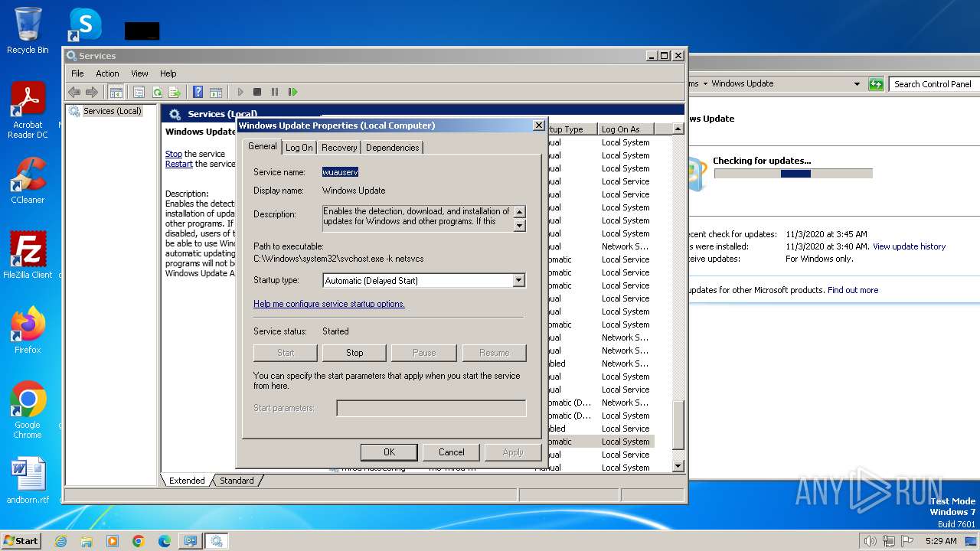Image resolution: width=980 pixels, height=551 pixels.
Task: Click the services list scroll-up arrow
Action: click(678, 129)
